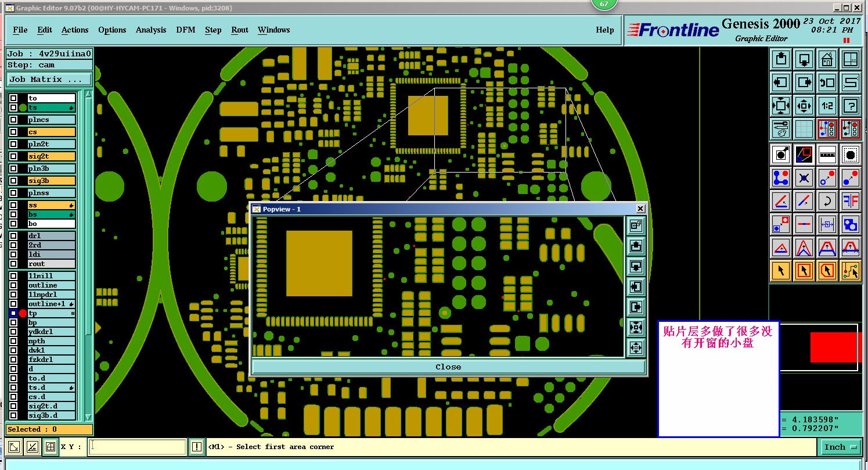Click the plain arrow select tool

tap(781, 271)
